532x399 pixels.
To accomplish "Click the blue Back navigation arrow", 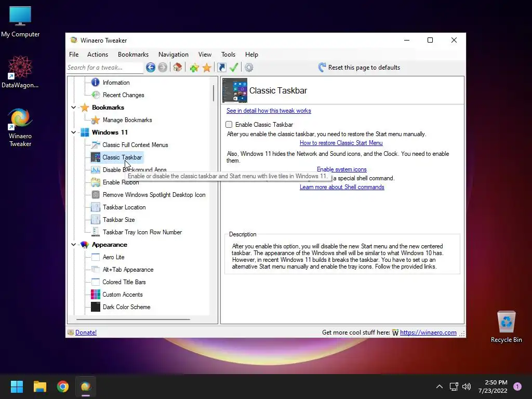I will [x=151, y=68].
